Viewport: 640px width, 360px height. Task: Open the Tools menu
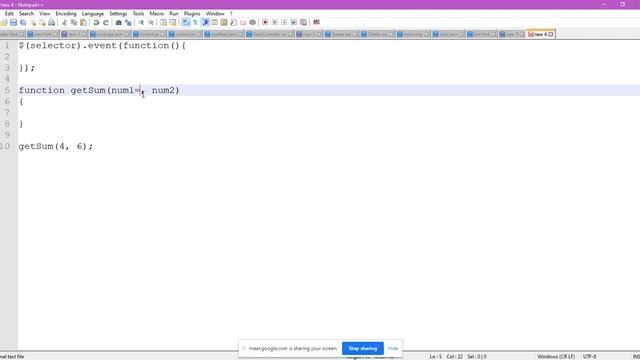[x=138, y=13]
